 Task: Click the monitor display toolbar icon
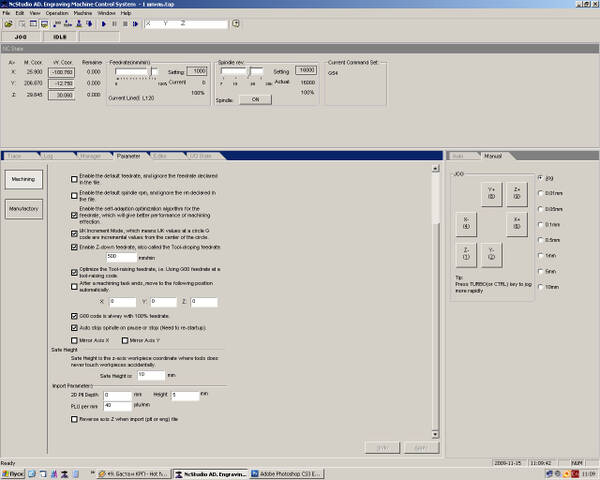click(44, 24)
